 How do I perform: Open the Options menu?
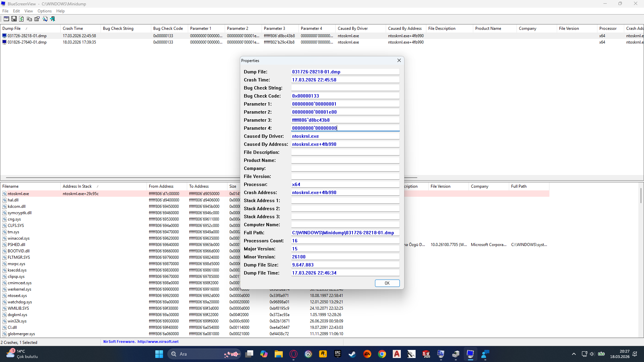click(x=45, y=11)
